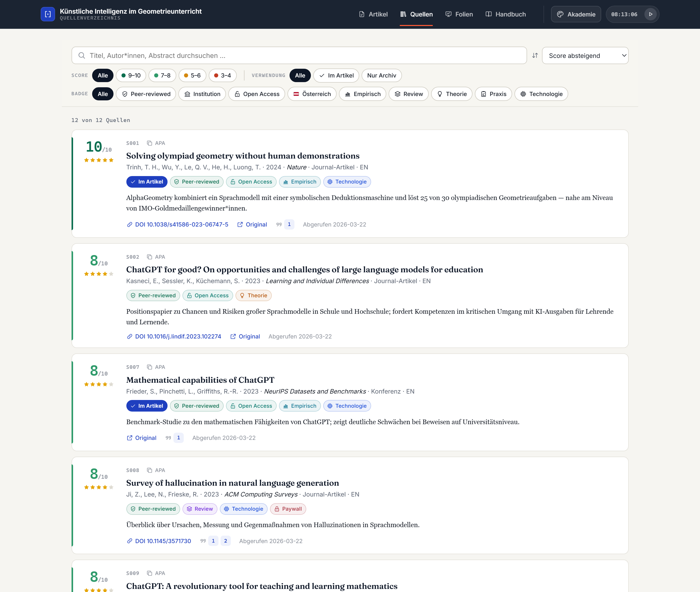Copy APA citation for source S001
The image size is (700, 592).
156,143
